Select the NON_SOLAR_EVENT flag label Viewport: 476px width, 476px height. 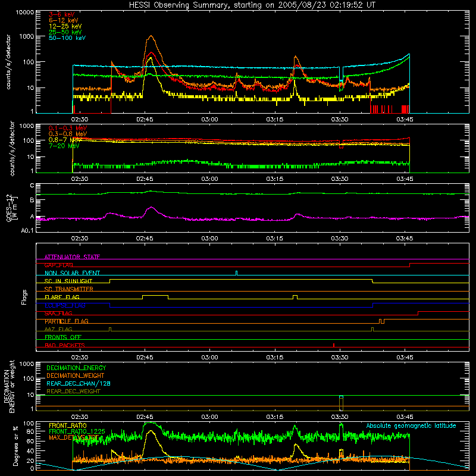[x=72, y=273]
